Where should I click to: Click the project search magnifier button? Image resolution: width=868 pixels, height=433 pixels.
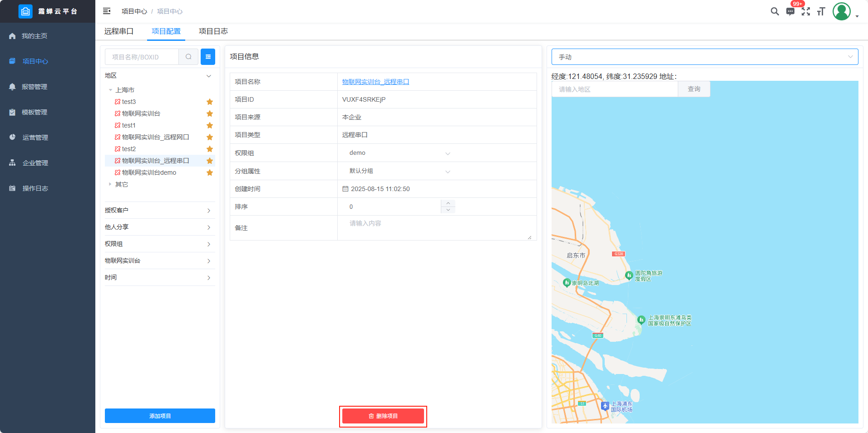[x=188, y=57]
